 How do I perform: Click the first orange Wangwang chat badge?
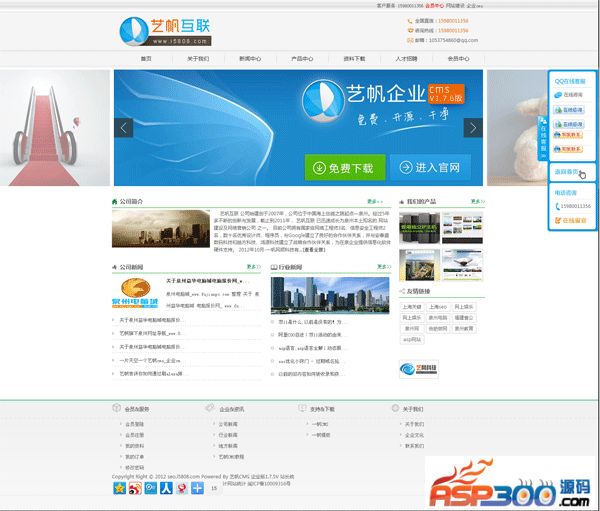[x=568, y=135]
